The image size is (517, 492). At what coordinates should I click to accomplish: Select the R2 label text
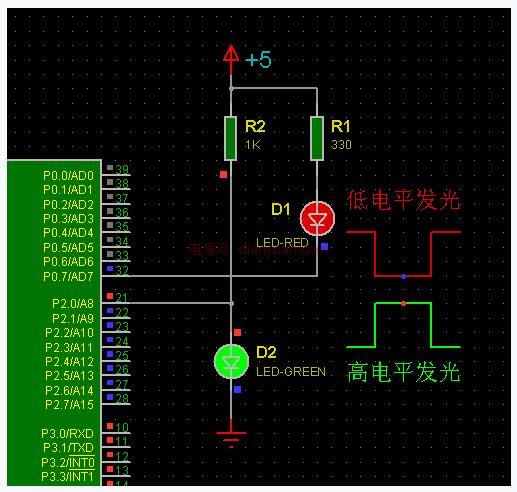tap(255, 126)
